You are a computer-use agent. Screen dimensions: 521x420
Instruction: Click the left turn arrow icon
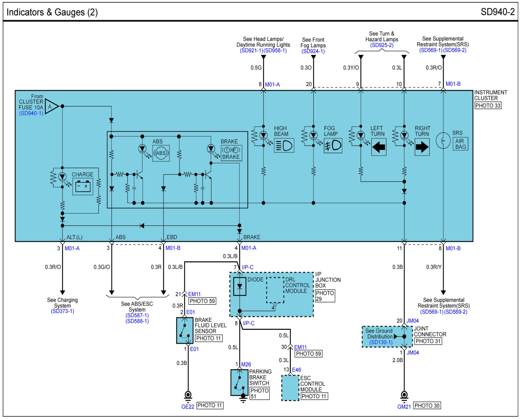[379, 147]
